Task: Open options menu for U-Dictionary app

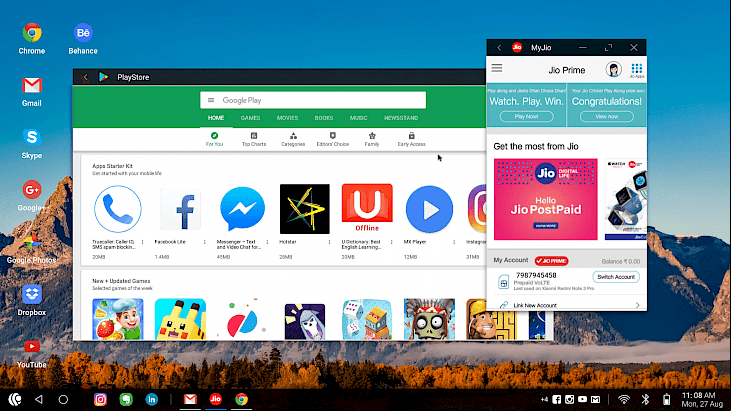Action: (x=392, y=242)
